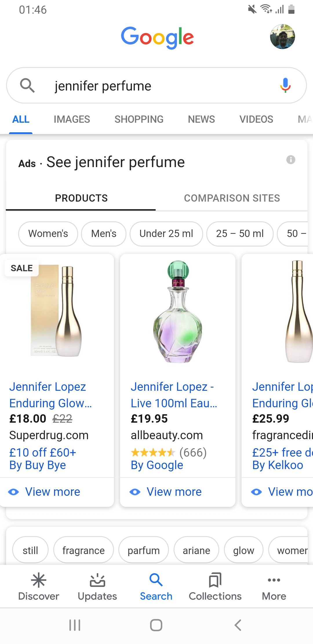313x644 pixels.
Task: Tap the voice search microphone icon
Action: [x=285, y=85]
